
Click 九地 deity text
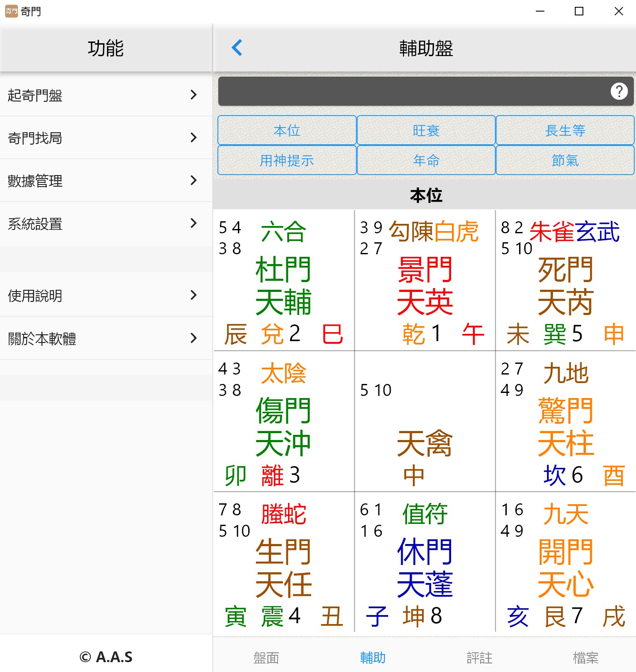tap(566, 373)
